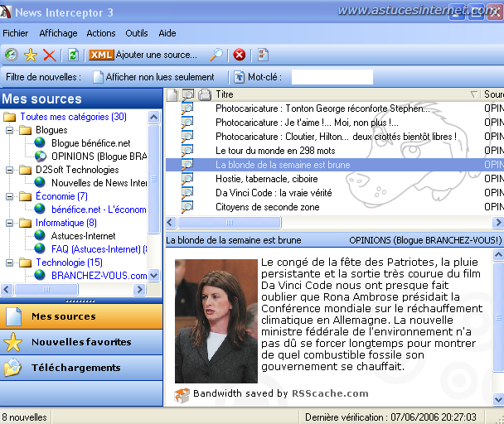Screen dimensions: 504x424
Task: Collapse the Blogues category
Action: point(10,130)
